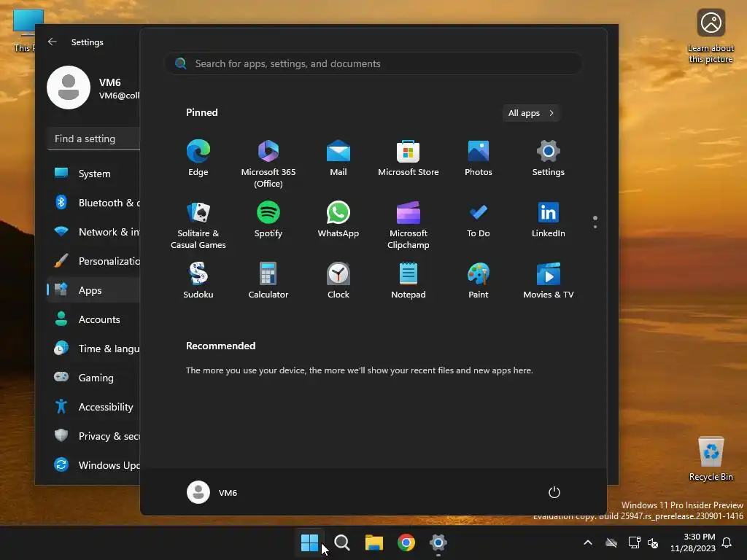This screenshot has height=560, width=747.
Task: Open File Explorer from taskbar
Action: tap(374, 542)
